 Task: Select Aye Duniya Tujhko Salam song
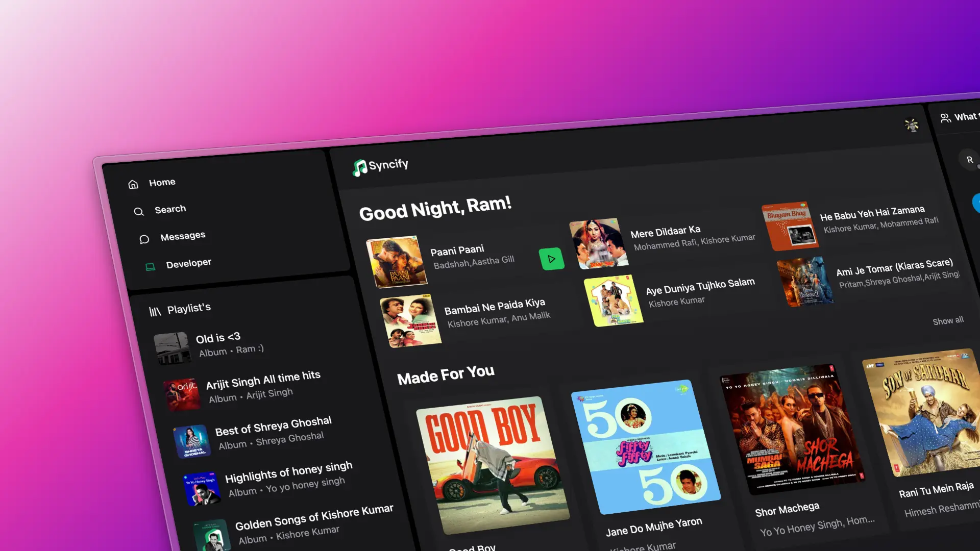click(x=700, y=286)
